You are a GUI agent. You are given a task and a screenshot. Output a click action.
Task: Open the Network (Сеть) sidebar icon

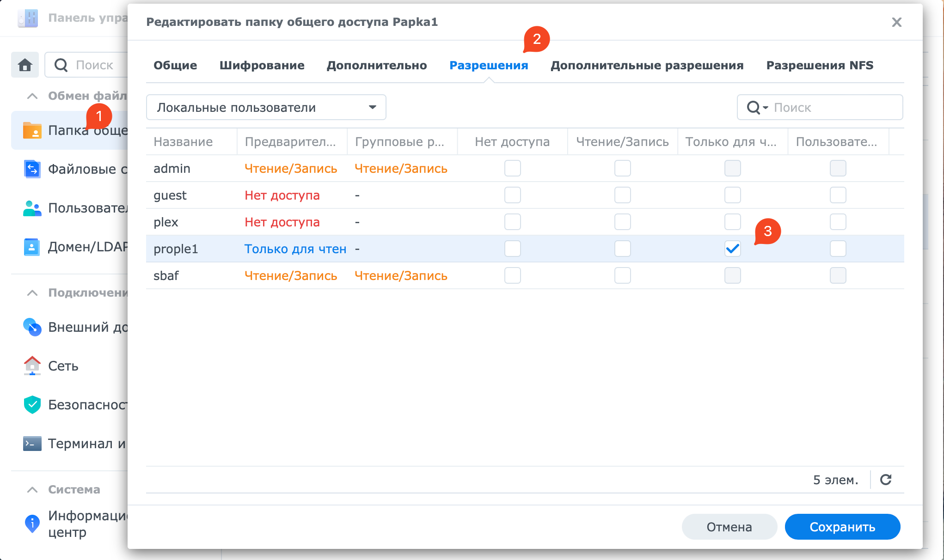[32, 366]
